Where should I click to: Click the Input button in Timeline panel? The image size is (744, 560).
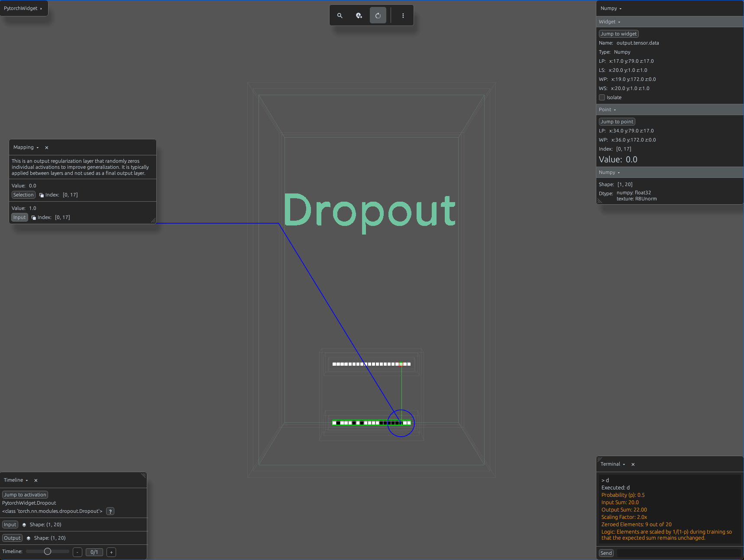[10, 525]
